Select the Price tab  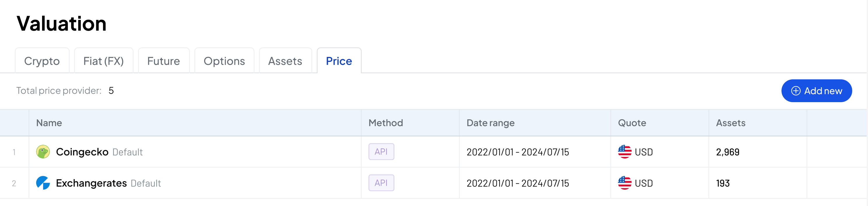point(339,61)
